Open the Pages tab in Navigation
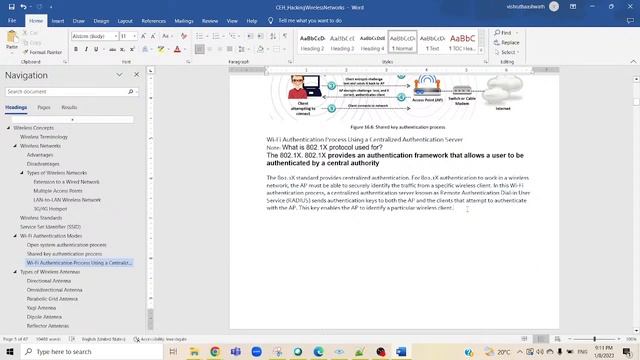Screen dimensions: 640x360 pos(44,107)
